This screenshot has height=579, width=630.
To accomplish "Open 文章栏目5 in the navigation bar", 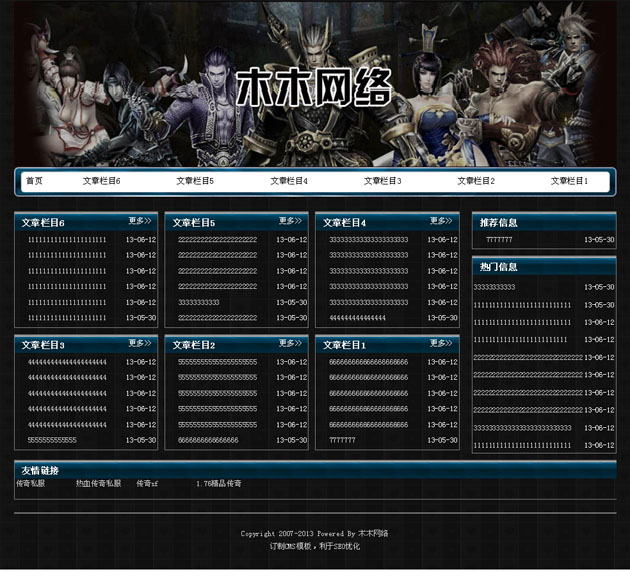I will (x=195, y=181).
